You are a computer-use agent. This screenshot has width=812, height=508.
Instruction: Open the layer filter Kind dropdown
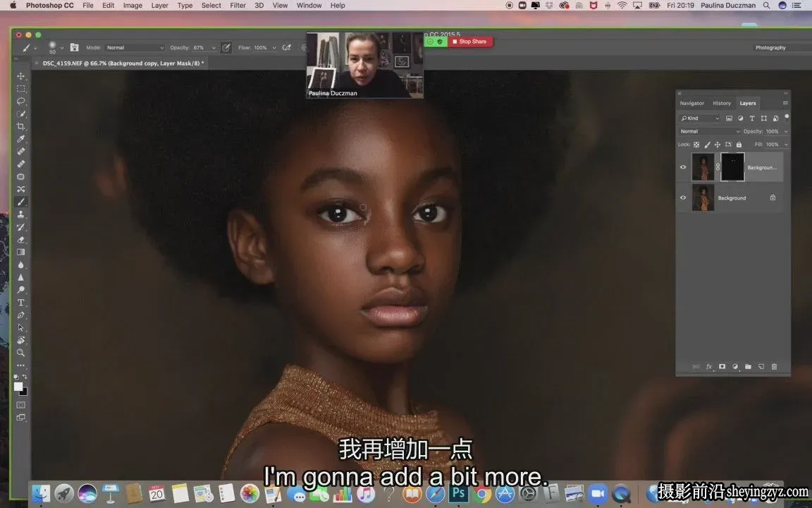click(699, 119)
